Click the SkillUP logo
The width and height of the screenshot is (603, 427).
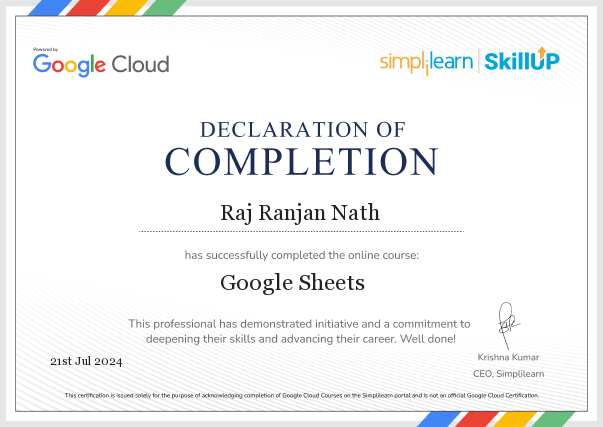coord(522,61)
